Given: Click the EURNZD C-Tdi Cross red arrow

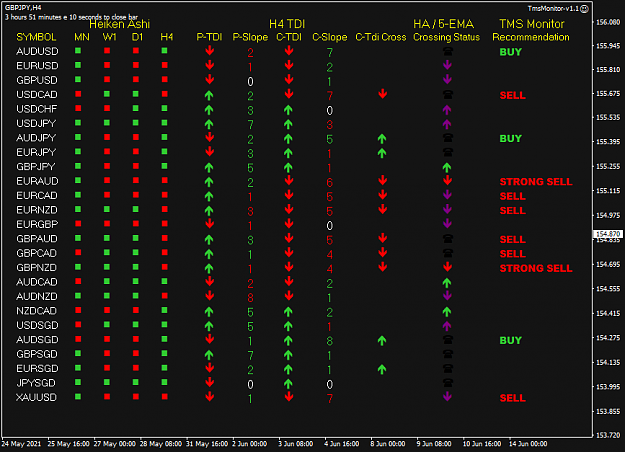Looking at the screenshot, I should coord(383,209).
